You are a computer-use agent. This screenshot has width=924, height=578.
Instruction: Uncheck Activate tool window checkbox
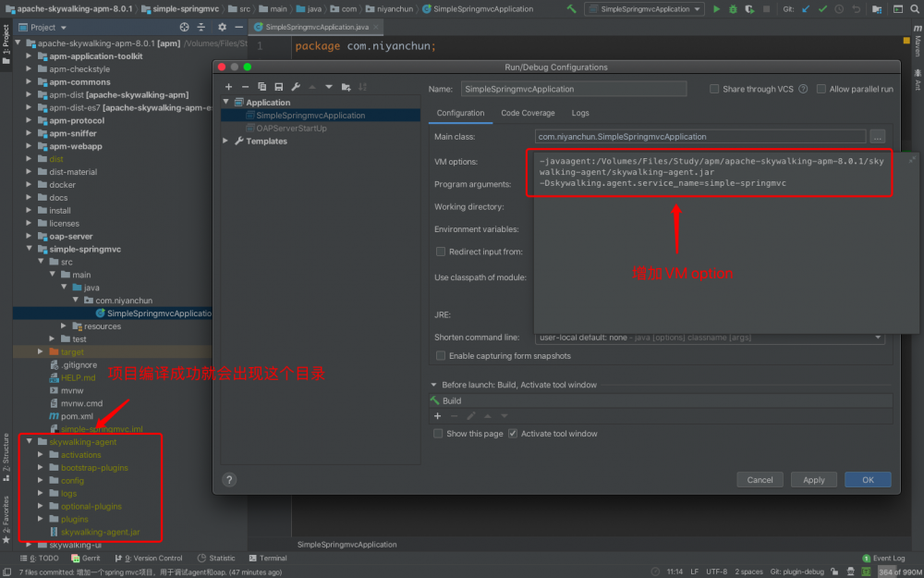coord(513,434)
